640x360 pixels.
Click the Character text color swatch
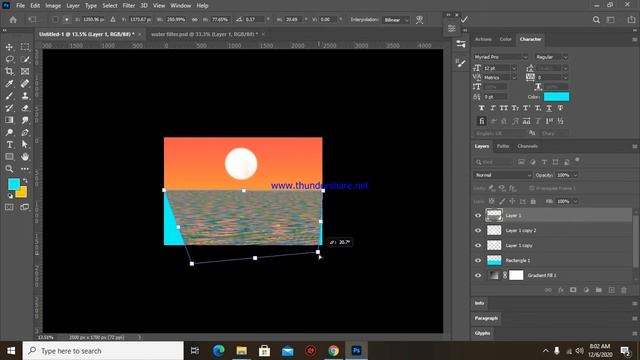pos(556,97)
